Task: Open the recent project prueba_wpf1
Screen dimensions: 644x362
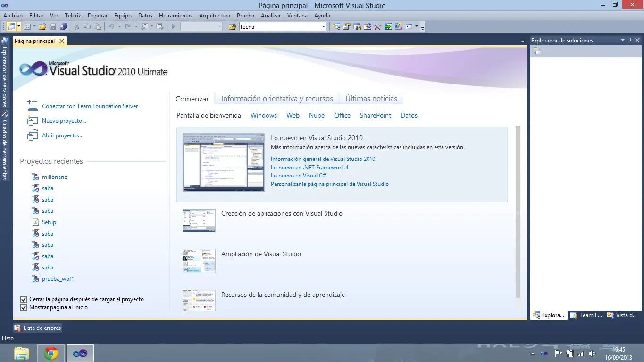Action: point(58,279)
